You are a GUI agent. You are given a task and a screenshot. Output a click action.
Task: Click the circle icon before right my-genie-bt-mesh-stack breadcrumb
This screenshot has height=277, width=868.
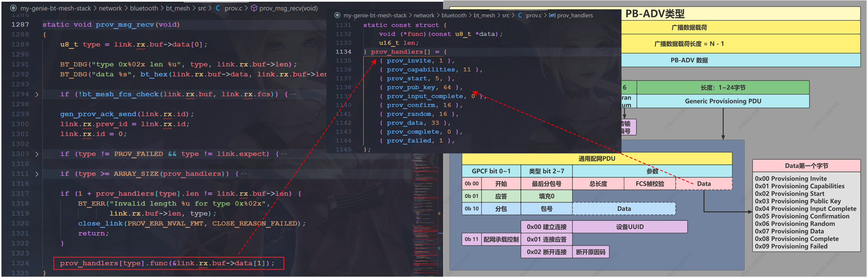[337, 15]
